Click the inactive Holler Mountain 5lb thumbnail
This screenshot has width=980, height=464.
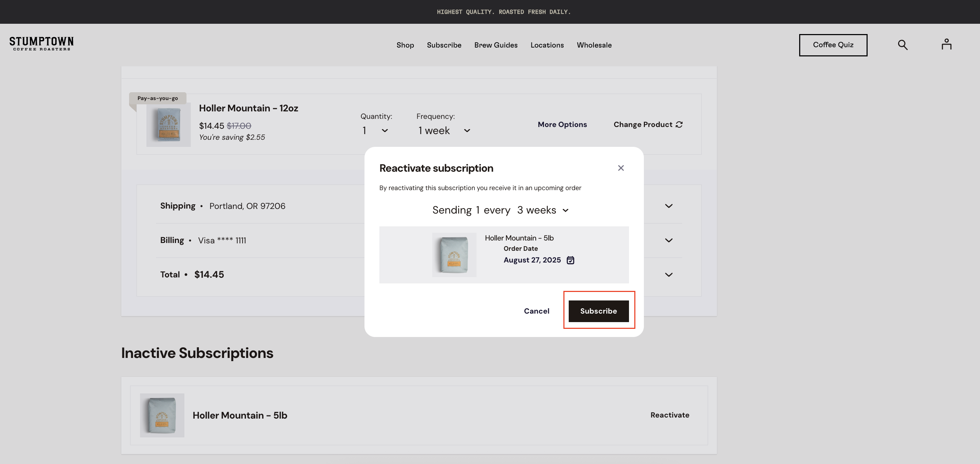[162, 415]
